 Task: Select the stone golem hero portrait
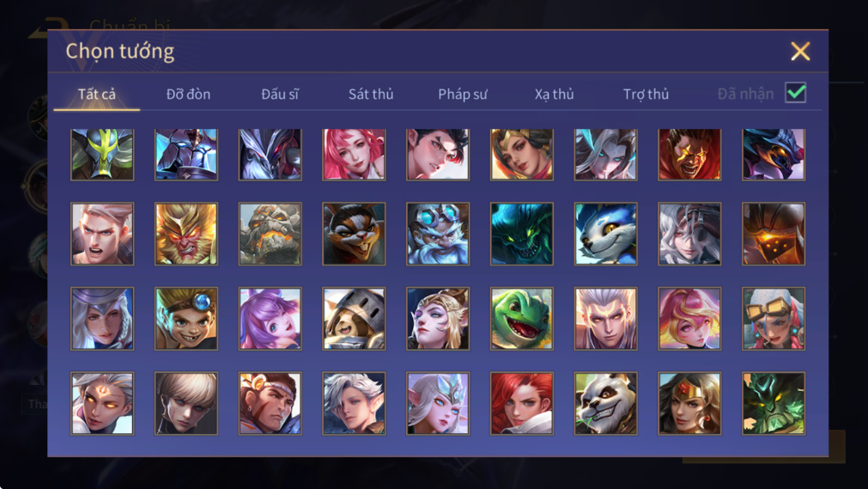[x=270, y=234]
